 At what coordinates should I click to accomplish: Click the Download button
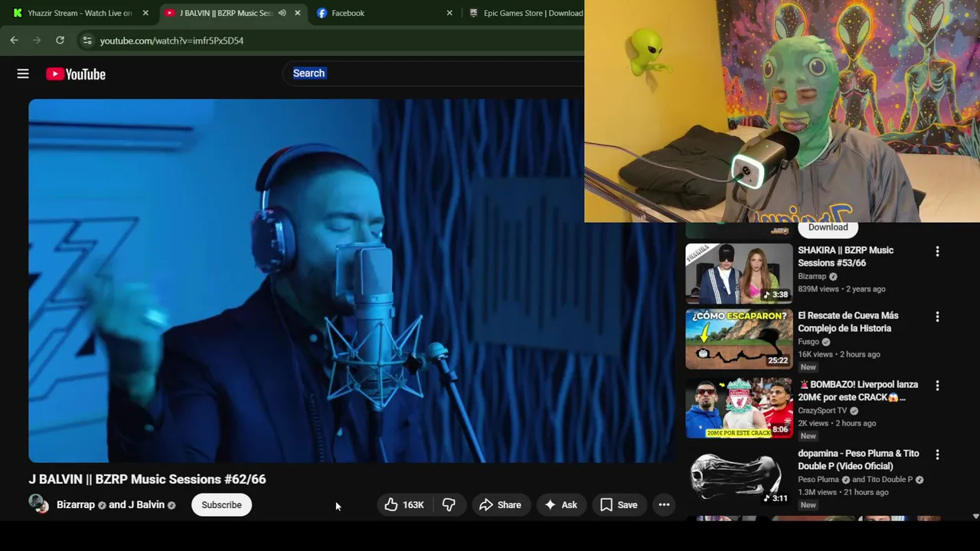[x=828, y=227]
